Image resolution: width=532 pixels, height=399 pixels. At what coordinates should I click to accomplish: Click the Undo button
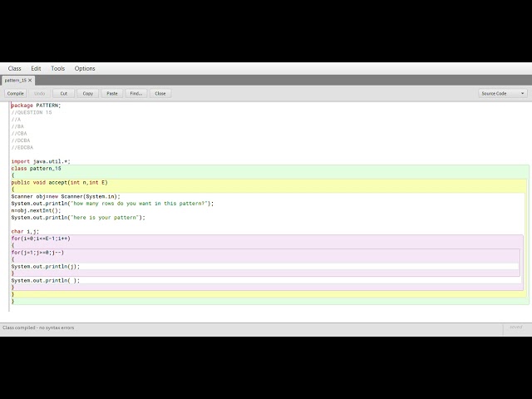coord(39,93)
